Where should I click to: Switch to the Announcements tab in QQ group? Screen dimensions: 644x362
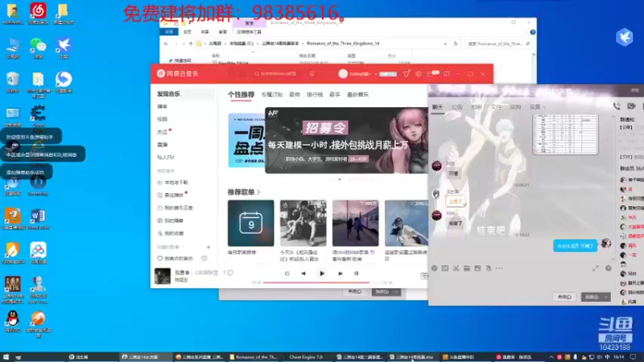tap(456, 107)
